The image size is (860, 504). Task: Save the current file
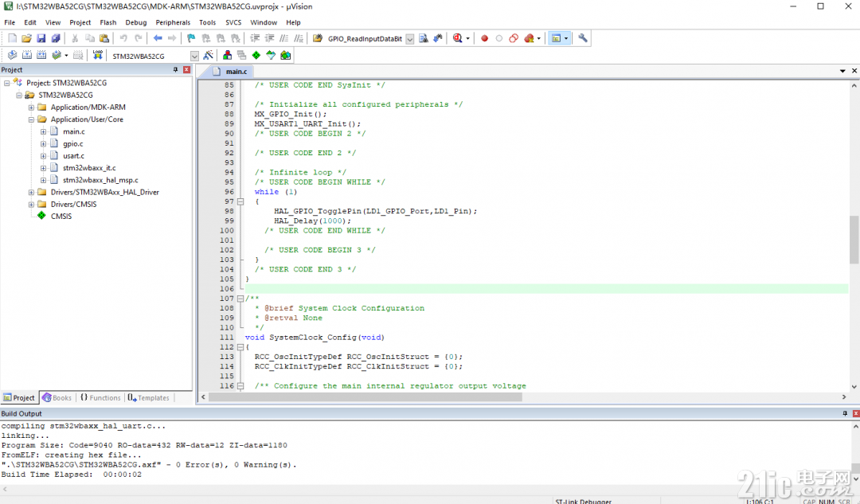[41, 38]
